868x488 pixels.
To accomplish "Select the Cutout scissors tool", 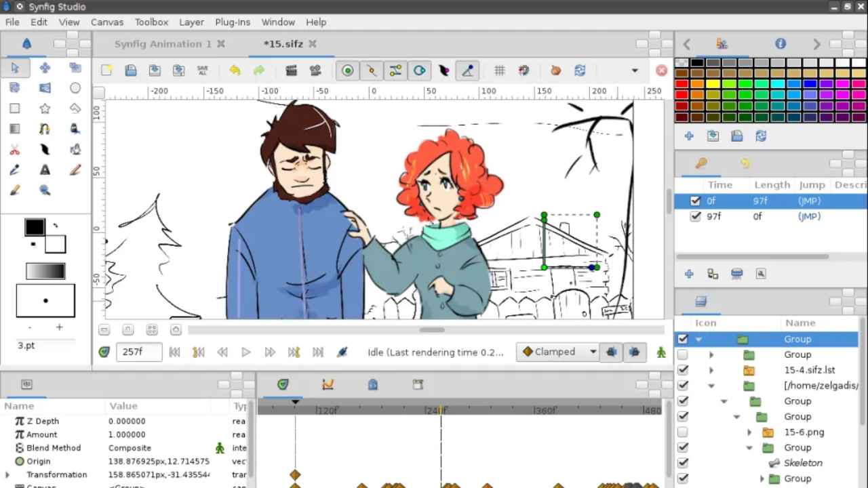I will coord(15,150).
